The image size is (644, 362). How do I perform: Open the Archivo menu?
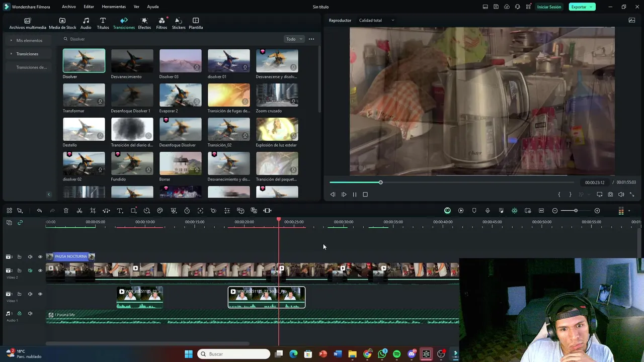coord(69,7)
